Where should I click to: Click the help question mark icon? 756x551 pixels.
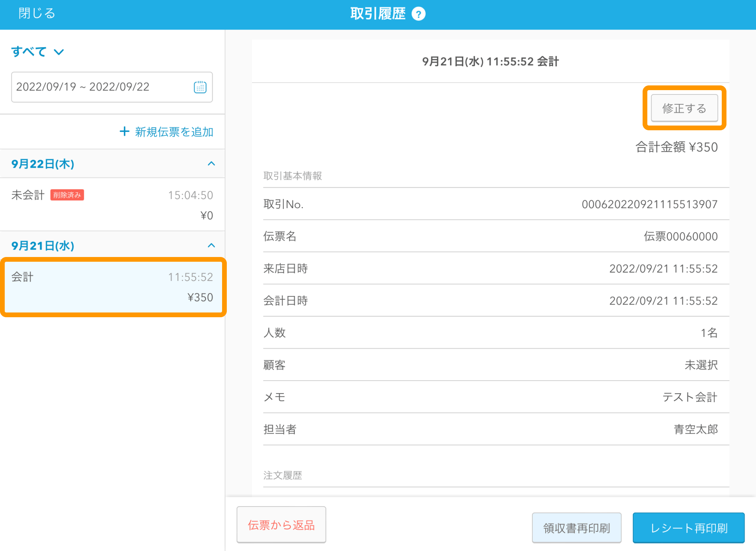418,14
